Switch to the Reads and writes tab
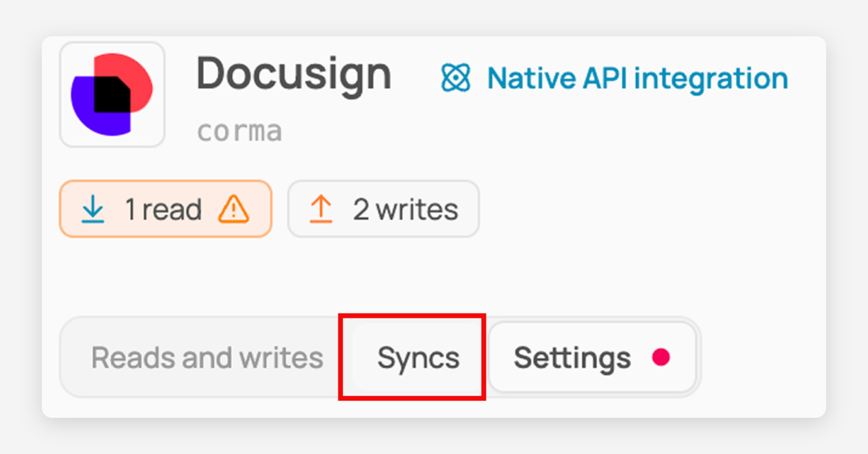The width and height of the screenshot is (868, 454). [207, 358]
